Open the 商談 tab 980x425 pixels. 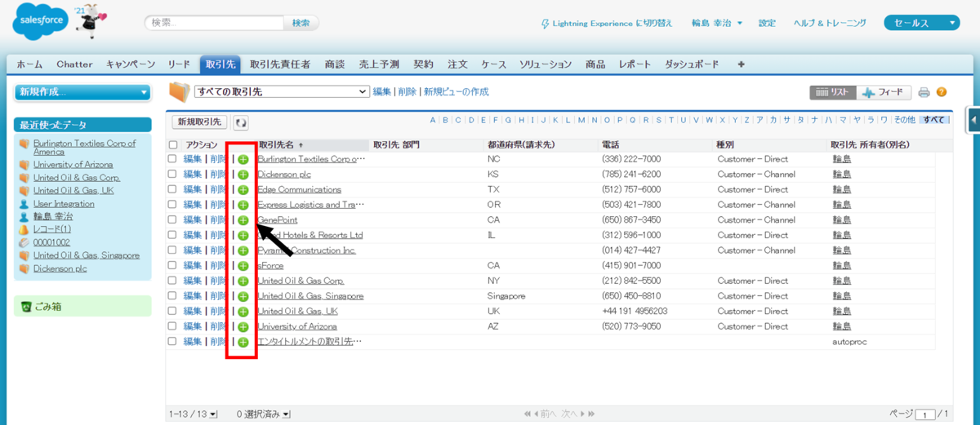coord(334,64)
